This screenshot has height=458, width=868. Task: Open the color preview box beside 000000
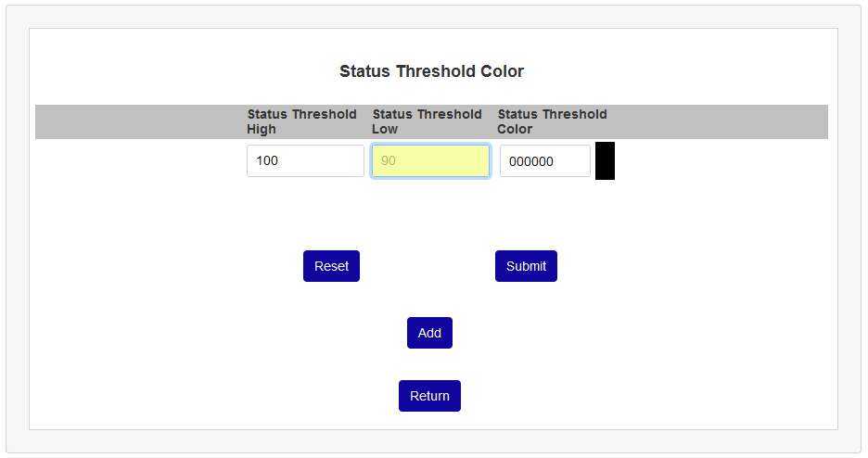pyautogui.click(x=605, y=160)
